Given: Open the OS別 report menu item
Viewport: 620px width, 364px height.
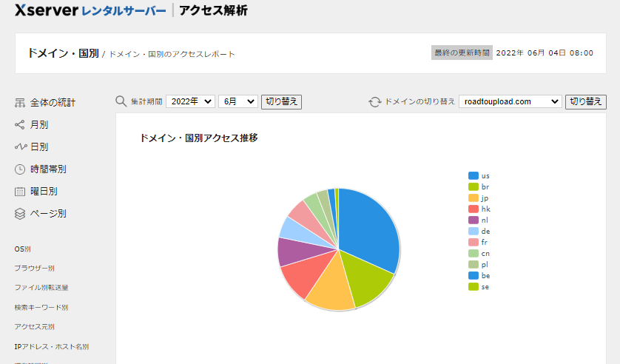Looking at the screenshot, I should click(x=22, y=249).
